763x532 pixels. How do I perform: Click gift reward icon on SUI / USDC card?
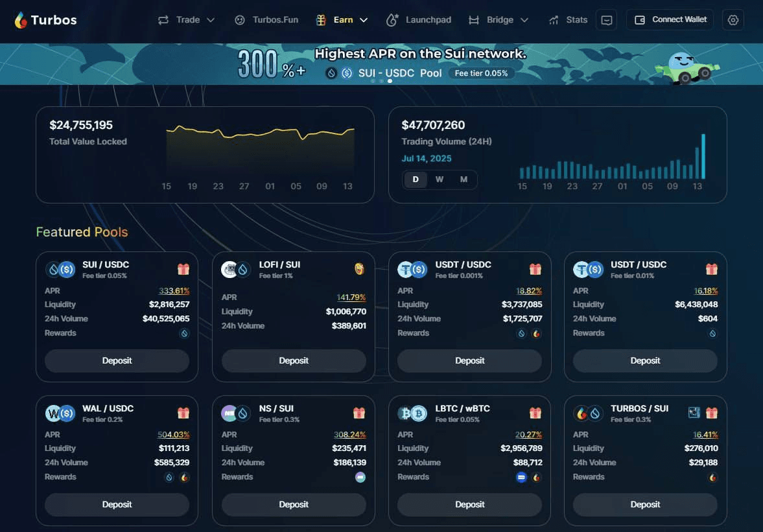click(x=183, y=269)
